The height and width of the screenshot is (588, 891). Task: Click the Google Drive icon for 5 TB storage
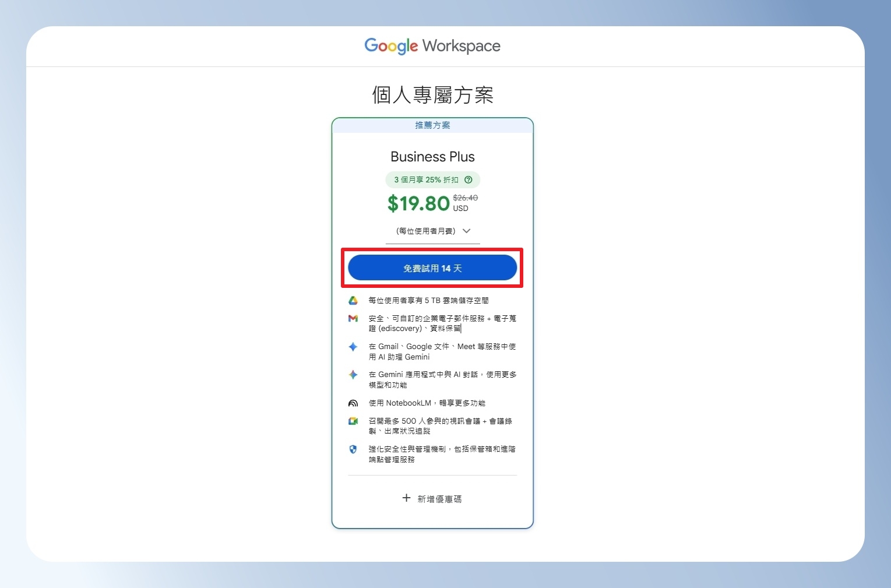(x=353, y=301)
